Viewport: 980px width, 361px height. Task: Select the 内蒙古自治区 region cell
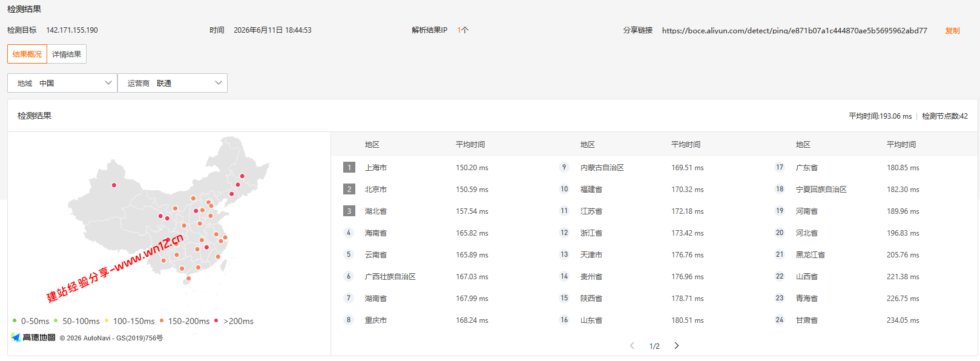click(602, 168)
